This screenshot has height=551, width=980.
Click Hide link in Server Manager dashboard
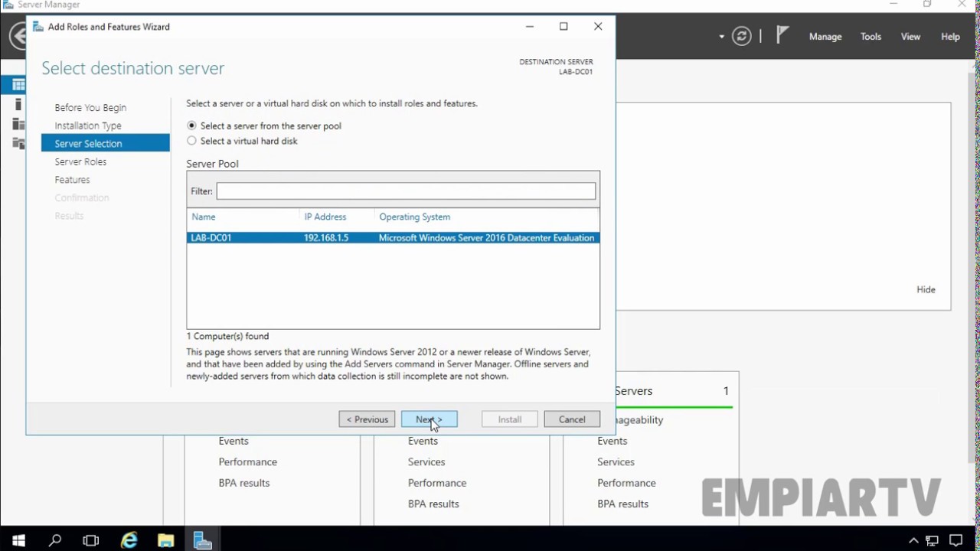(926, 289)
